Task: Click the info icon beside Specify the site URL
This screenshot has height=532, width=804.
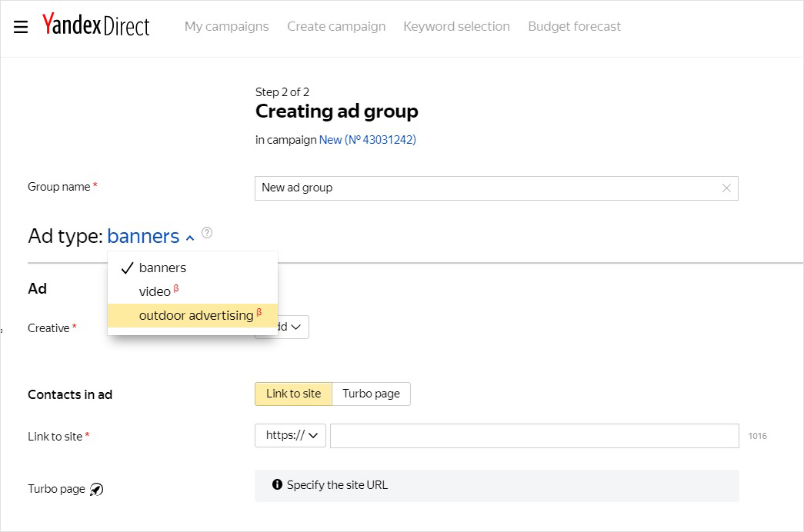Action: click(277, 485)
